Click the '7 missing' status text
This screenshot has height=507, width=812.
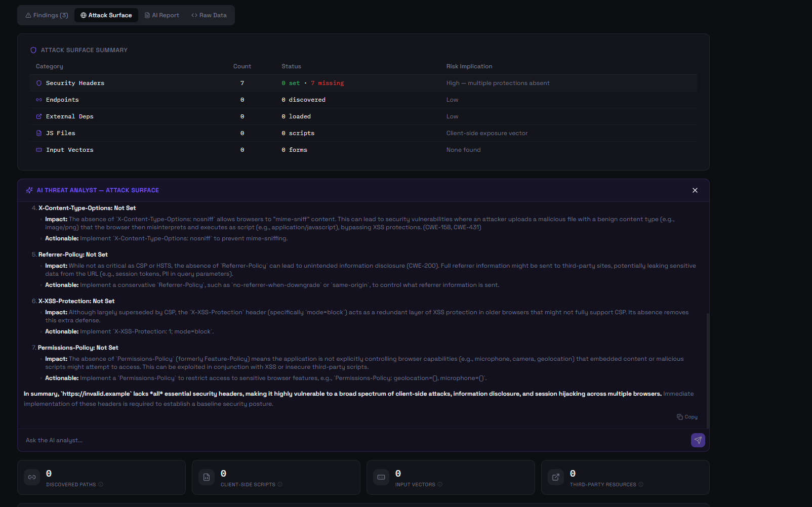pos(327,83)
